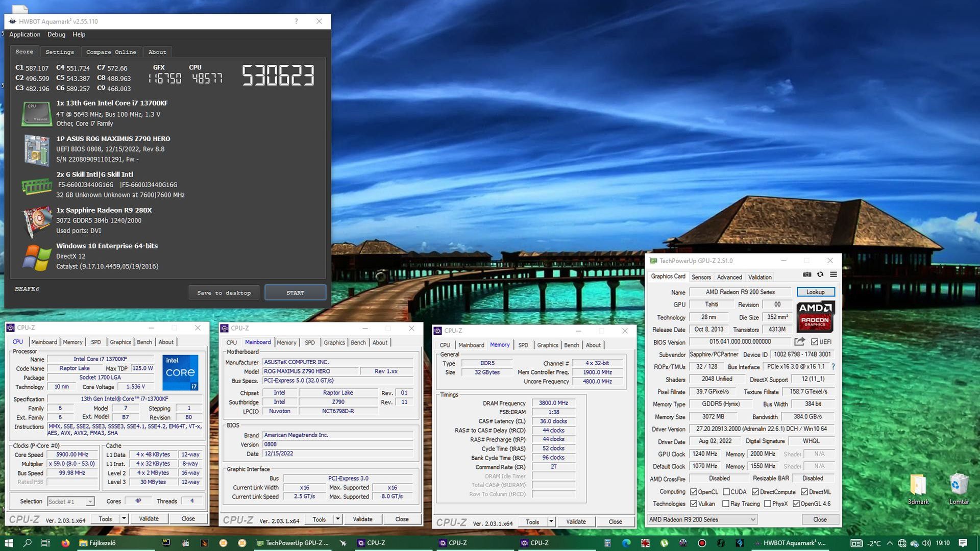The image size is (980, 551).
Task: Open Tools dropdown arrow in CPU-Z CPU window
Action: click(124, 519)
